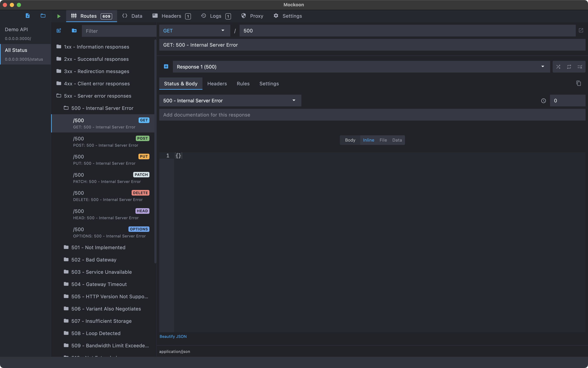Start the server with the play icon
This screenshot has width=588, height=368.
point(59,16)
